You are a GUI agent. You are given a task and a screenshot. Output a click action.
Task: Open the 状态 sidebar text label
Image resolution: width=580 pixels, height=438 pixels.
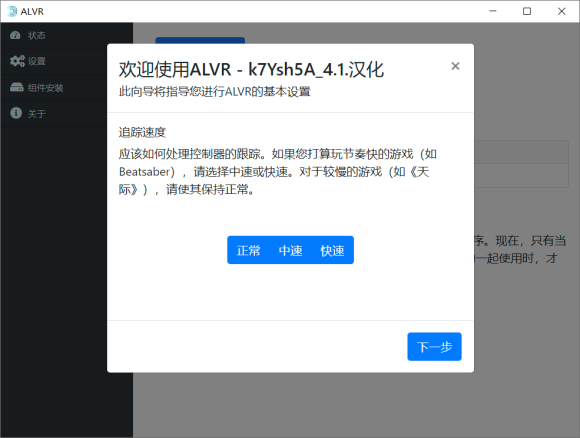(x=37, y=36)
